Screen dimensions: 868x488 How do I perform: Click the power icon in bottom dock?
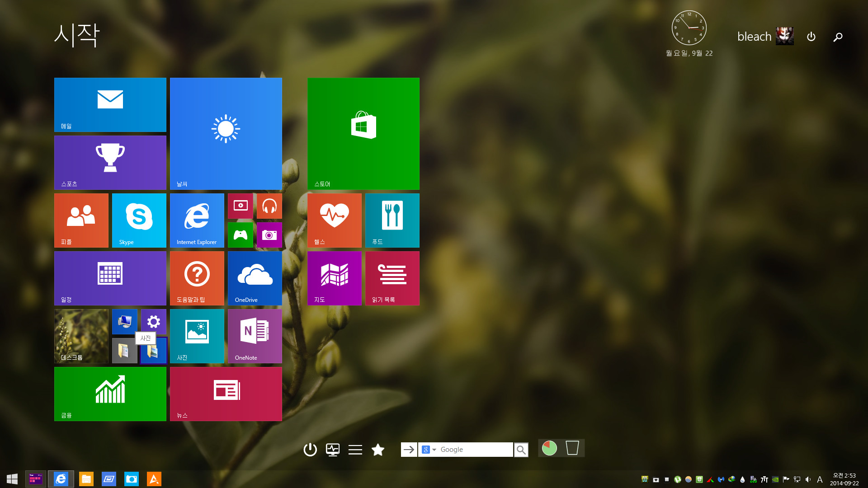pos(310,450)
